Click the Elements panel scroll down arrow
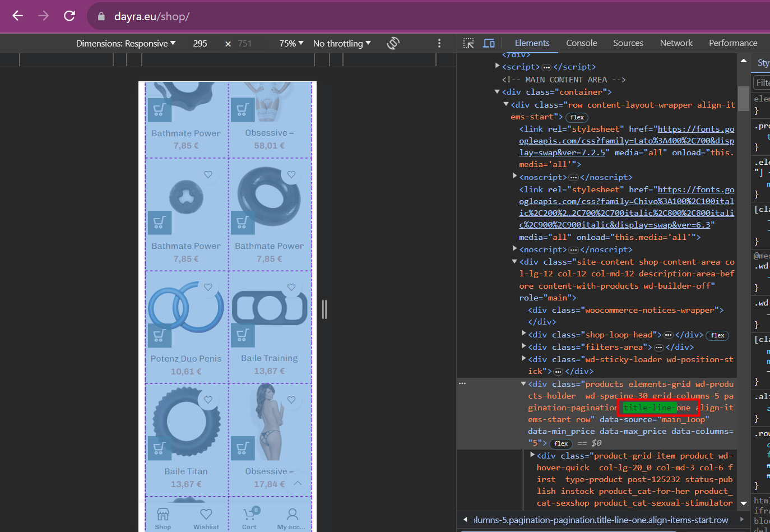The width and height of the screenshot is (770, 532). tap(744, 503)
